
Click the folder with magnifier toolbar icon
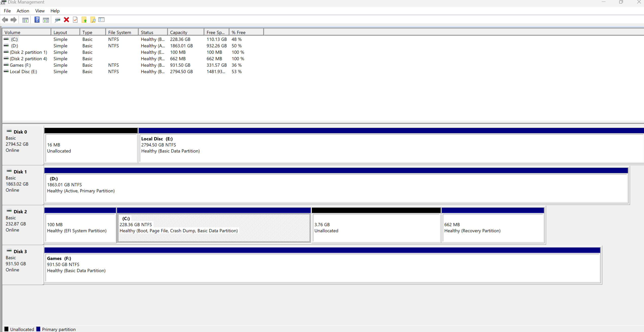(x=93, y=20)
